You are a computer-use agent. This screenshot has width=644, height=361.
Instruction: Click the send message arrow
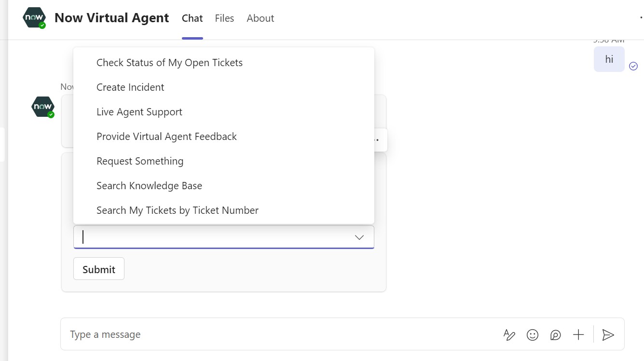[608, 334]
